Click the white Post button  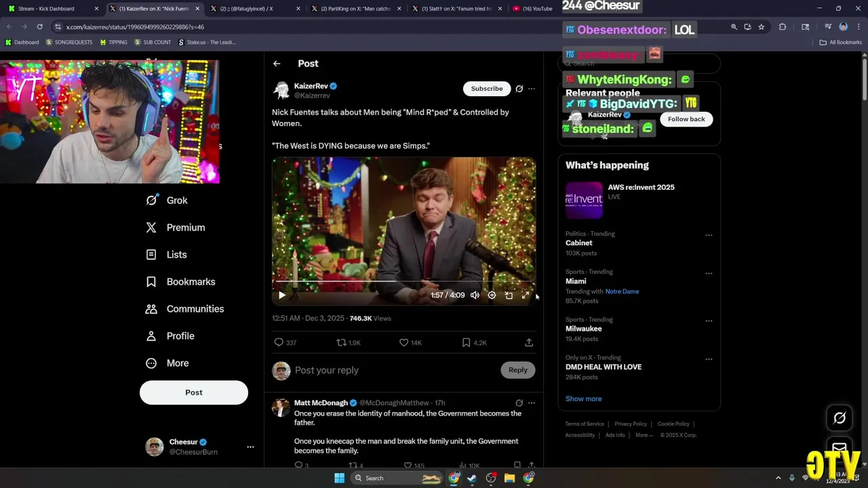[194, 392]
